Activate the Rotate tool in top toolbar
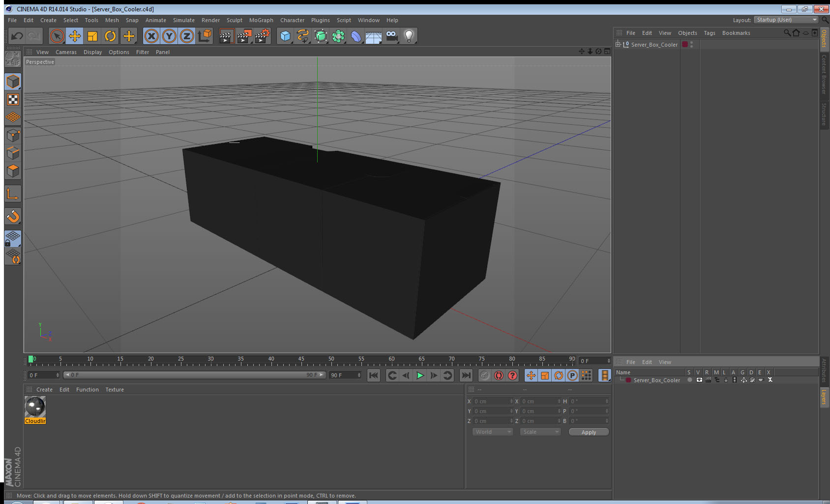 click(110, 36)
